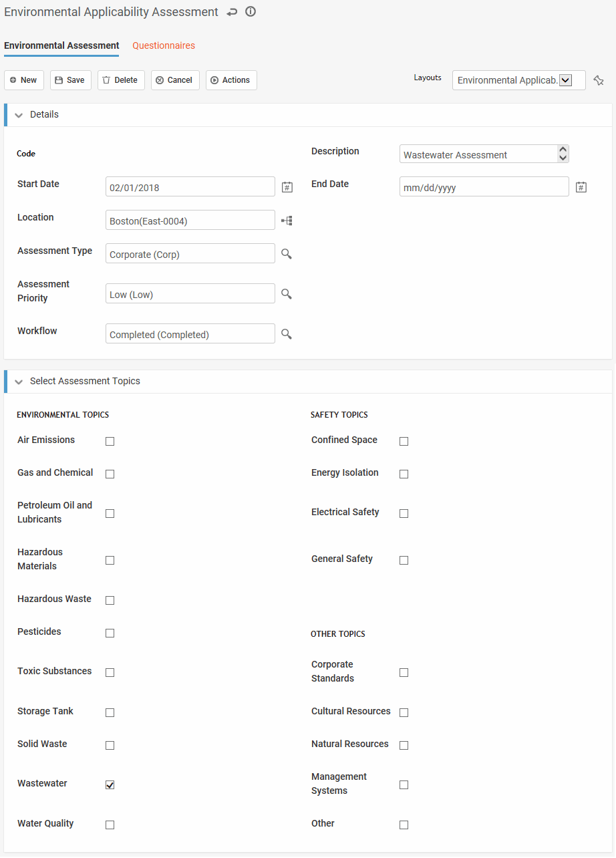Click the return arrow icon beside the page title

point(232,12)
